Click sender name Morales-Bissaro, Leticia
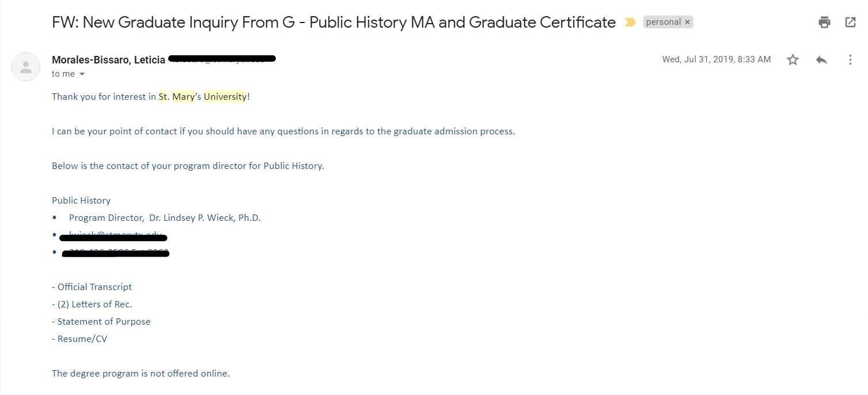The height and width of the screenshot is (395, 868). 108,59
